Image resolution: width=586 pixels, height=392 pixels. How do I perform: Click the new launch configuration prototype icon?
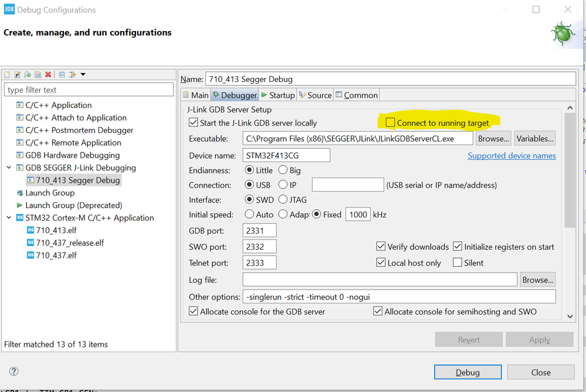click(x=17, y=74)
